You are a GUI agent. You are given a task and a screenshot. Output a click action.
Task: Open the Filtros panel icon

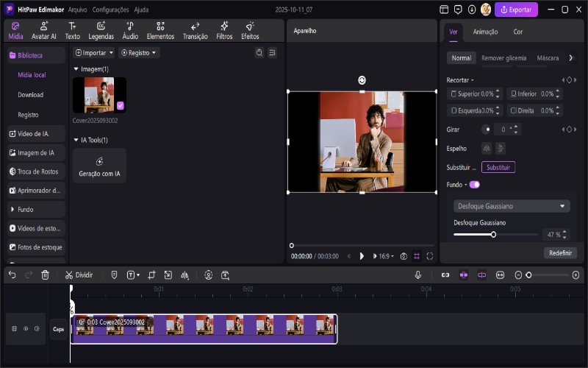coord(224,30)
